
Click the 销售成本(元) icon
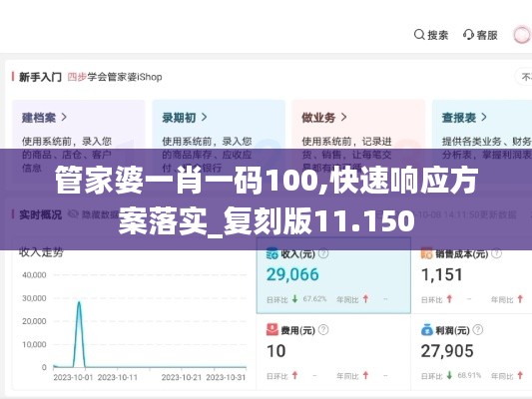pyautogui.click(x=427, y=253)
